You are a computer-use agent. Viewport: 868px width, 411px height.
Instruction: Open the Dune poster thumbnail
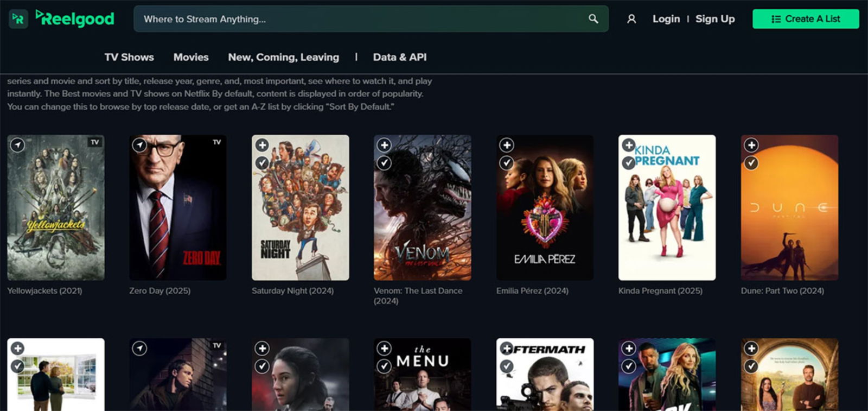coord(790,208)
